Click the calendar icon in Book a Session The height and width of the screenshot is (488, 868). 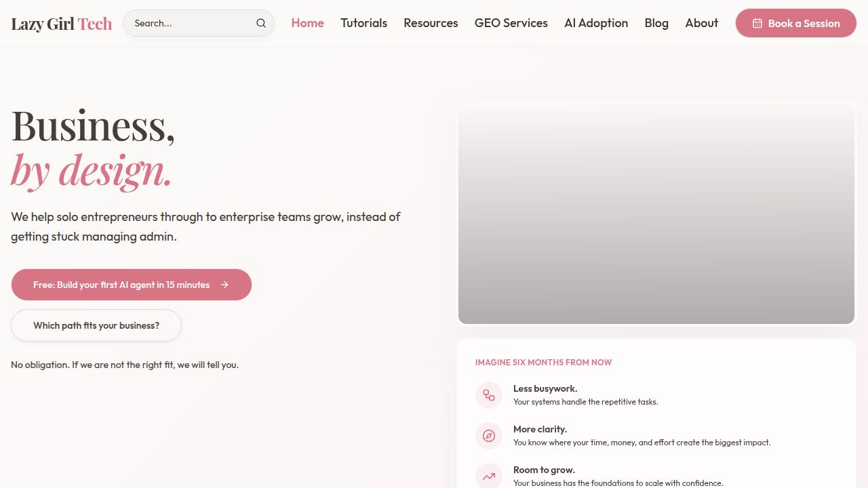coord(757,23)
